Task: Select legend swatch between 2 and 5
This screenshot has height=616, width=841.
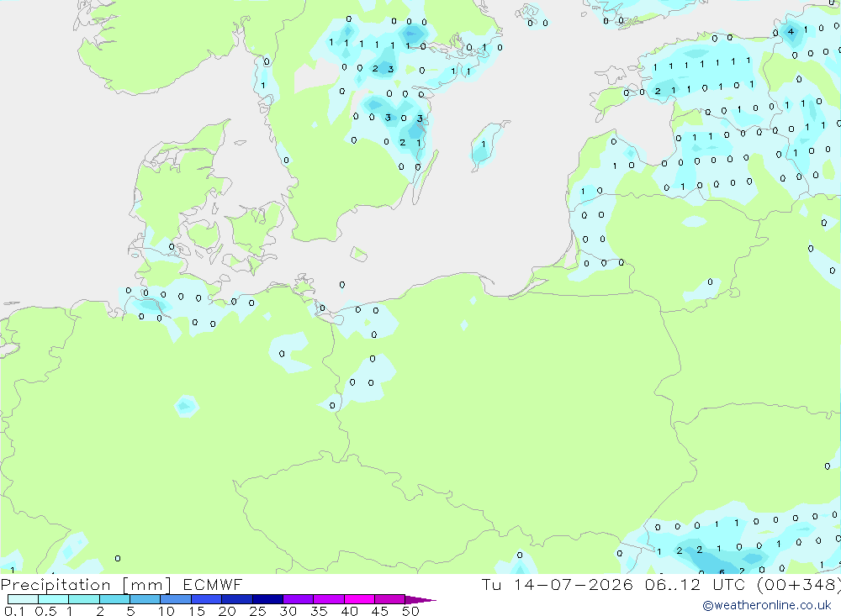Action: click(114, 599)
